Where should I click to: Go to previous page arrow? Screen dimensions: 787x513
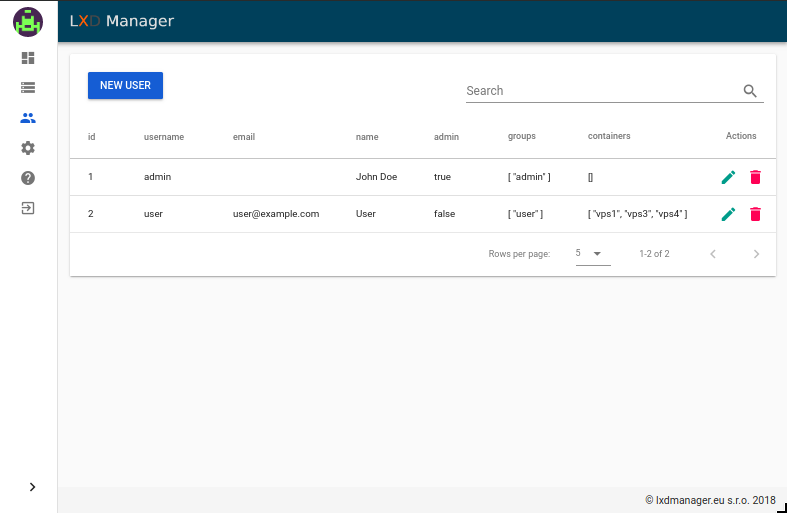coord(713,254)
